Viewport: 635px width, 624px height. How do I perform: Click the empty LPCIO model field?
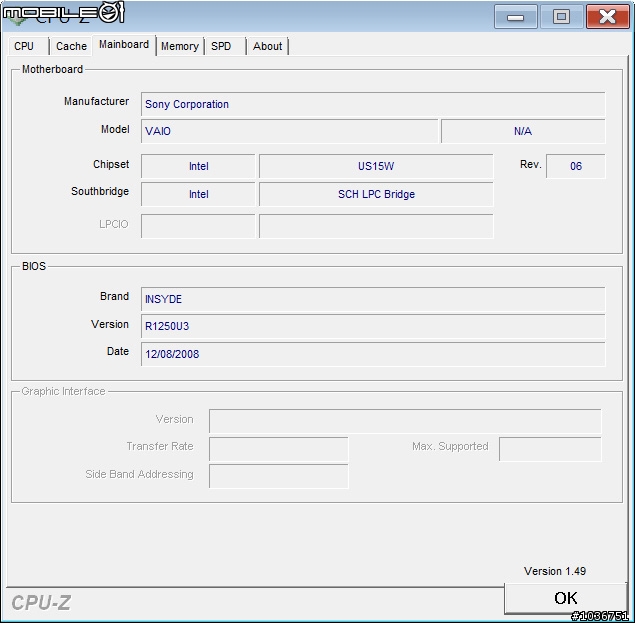click(x=376, y=226)
